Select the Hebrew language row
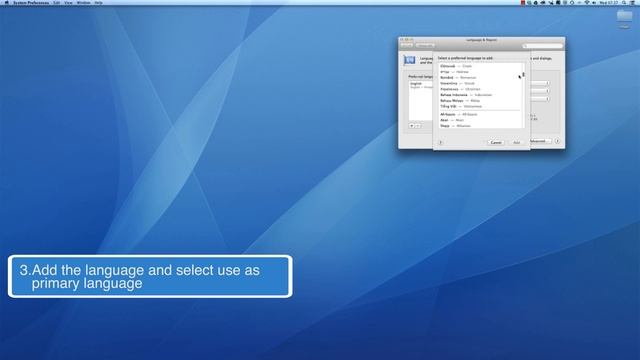This screenshot has width=640, height=360. [480, 72]
